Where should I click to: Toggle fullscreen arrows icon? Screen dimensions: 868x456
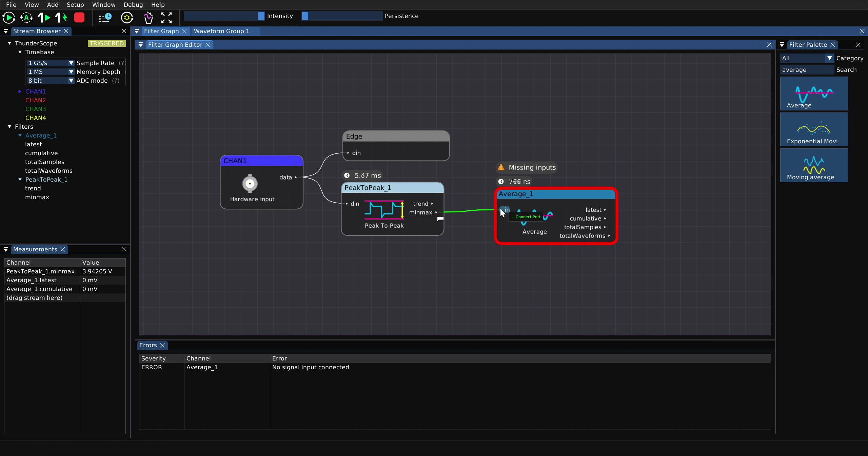166,17
